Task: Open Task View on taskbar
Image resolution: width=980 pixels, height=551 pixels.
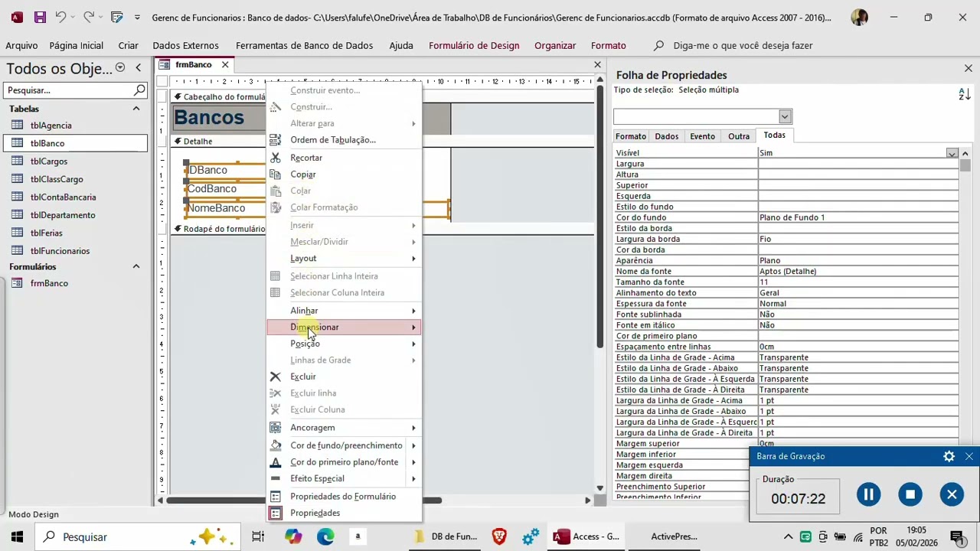Action: (258, 536)
